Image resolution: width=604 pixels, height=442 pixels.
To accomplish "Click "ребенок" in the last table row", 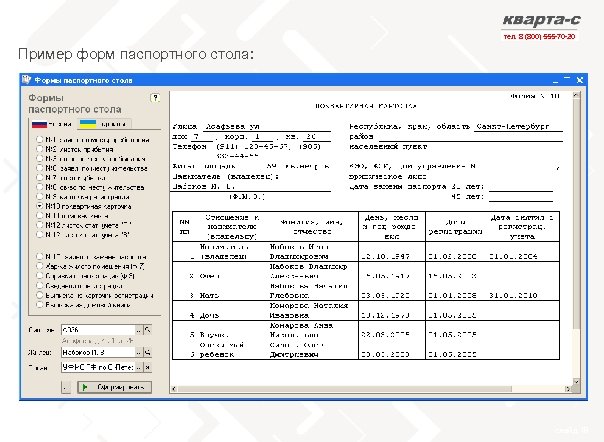I will (x=216, y=355).
